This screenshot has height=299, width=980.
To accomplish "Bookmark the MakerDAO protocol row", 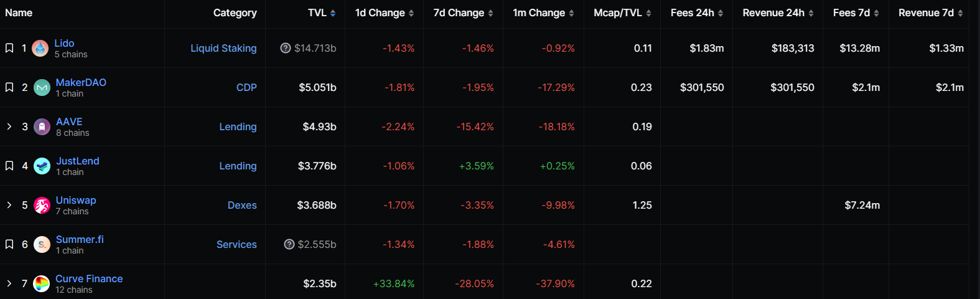I will [9, 87].
